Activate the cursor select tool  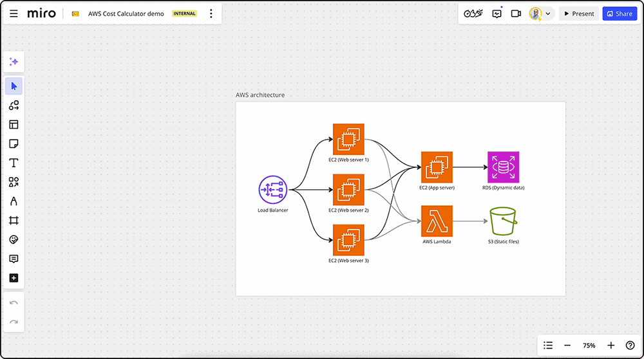click(14, 86)
